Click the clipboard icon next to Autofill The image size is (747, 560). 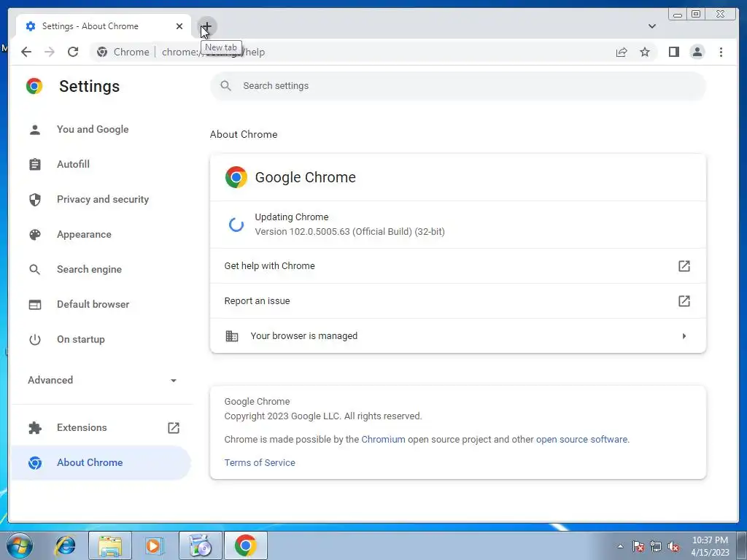(x=35, y=164)
